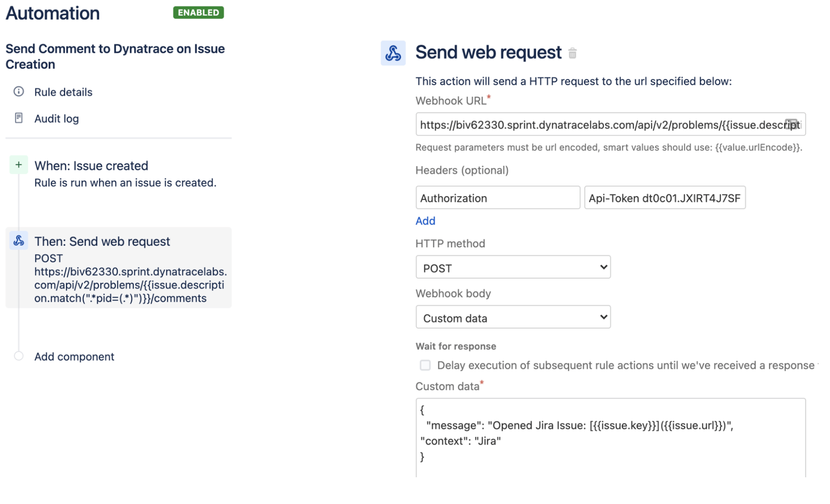
Task: Open the Webhook body dropdown showing Custom data
Action: click(x=513, y=317)
